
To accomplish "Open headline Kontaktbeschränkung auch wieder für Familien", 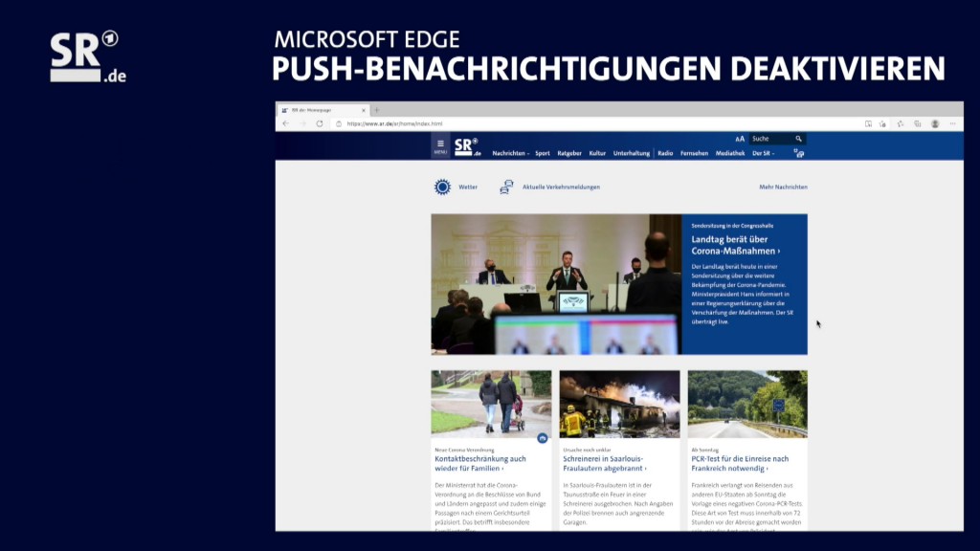I will (480, 463).
